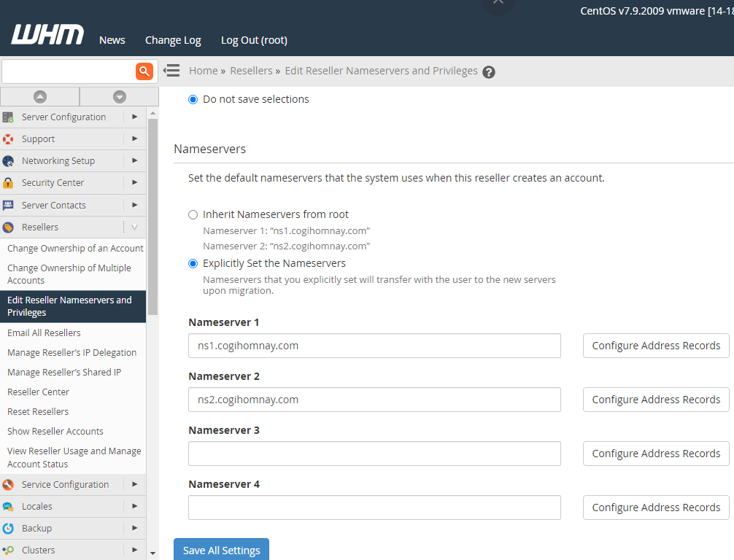The height and width of the screenshot is (560, 734).
Task: Configure Address Records for Nameserver 1
Action: point(656,346)
